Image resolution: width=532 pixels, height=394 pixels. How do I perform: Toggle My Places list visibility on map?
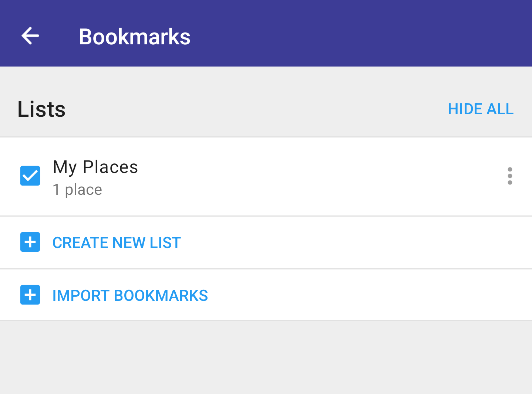point(30,176)
